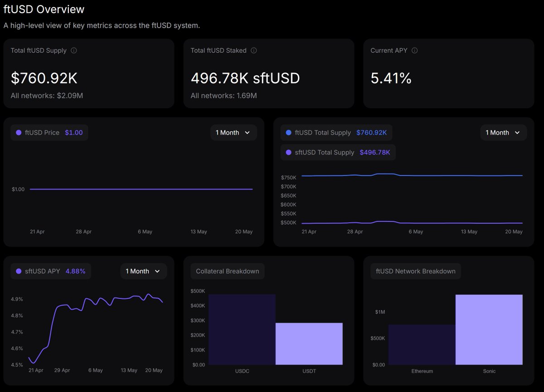Click info icon next to Total ftUSD Supply
The image size is (544, 392).
click(74, 50)
